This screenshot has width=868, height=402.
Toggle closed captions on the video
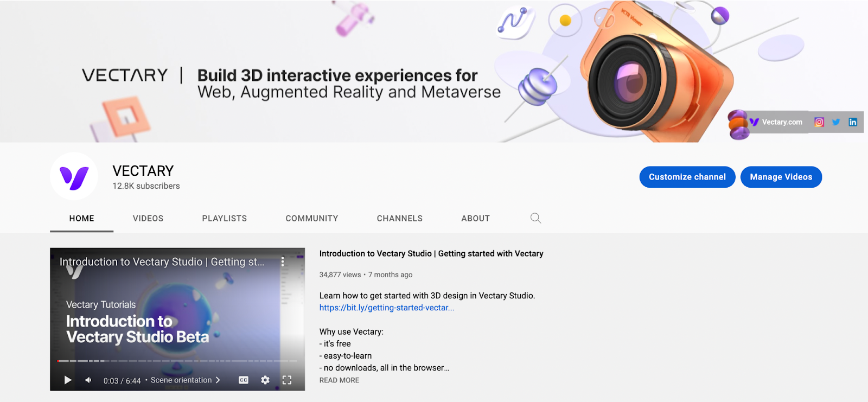click(244, 380)
